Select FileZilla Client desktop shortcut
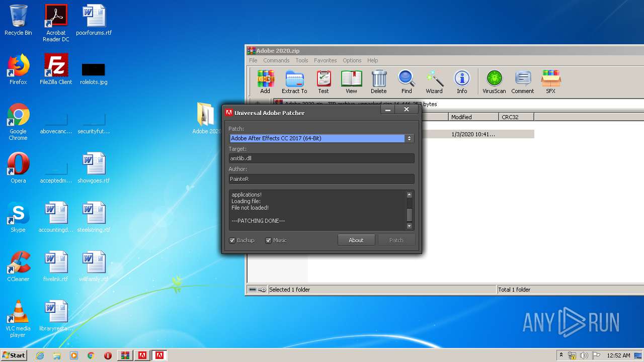The height and width of the screenshot is (362, 644). [56, 69]
